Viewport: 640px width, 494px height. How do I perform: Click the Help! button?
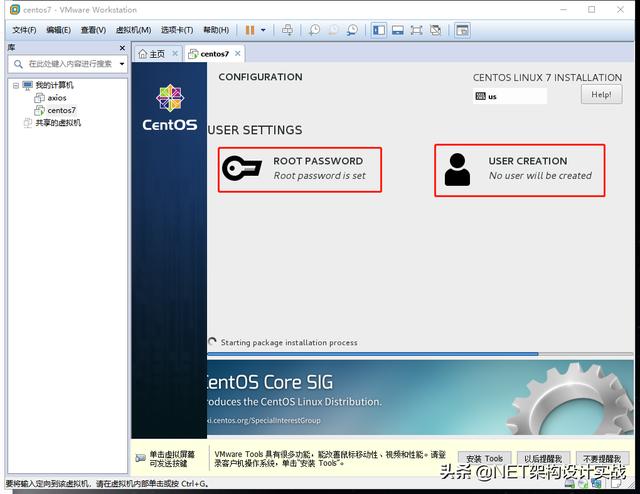tap(602, 95)
